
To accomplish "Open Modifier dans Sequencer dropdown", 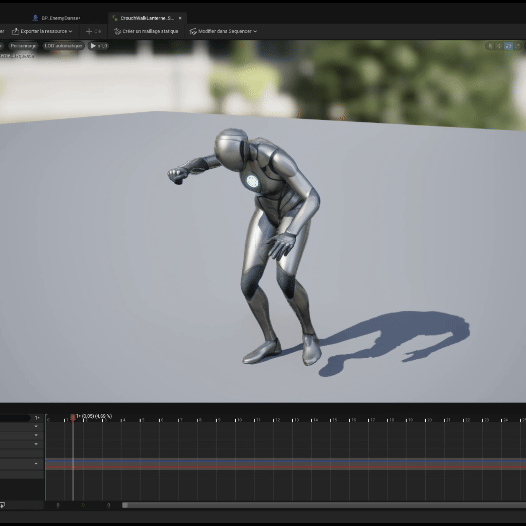I will pyautogui.click(x=223, y=31).
